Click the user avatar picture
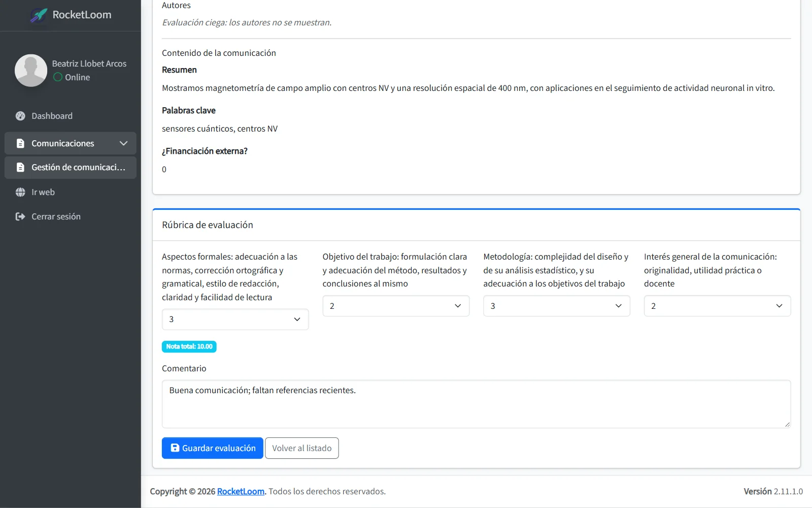 point(31,71)
